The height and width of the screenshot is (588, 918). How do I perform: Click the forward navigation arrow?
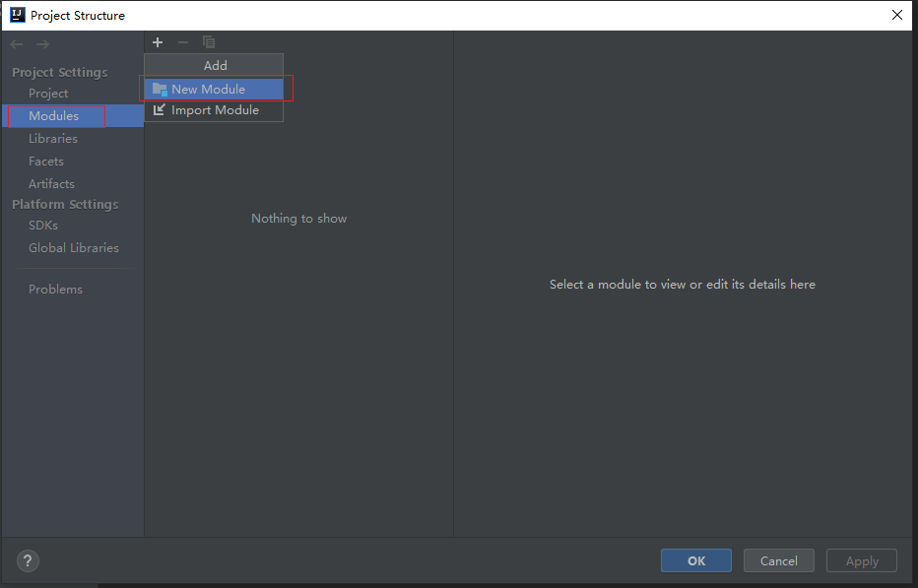pyautogui.click(x=42, y=44)
